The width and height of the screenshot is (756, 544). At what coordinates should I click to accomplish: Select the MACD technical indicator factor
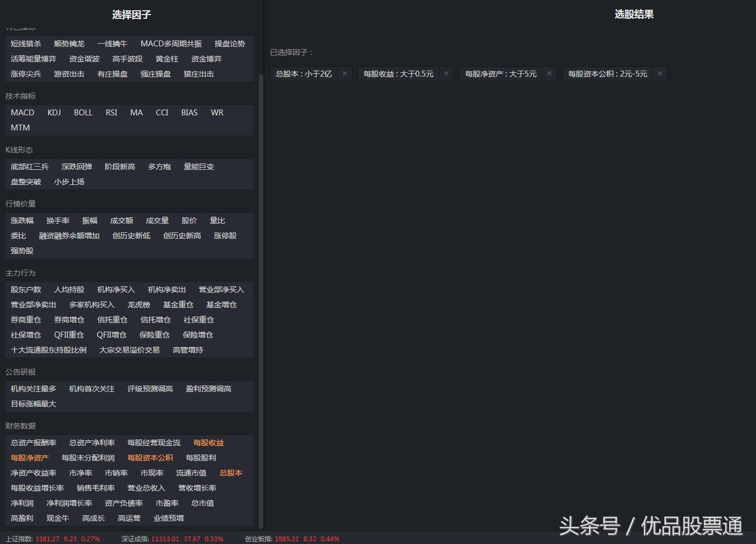point(22,112)
